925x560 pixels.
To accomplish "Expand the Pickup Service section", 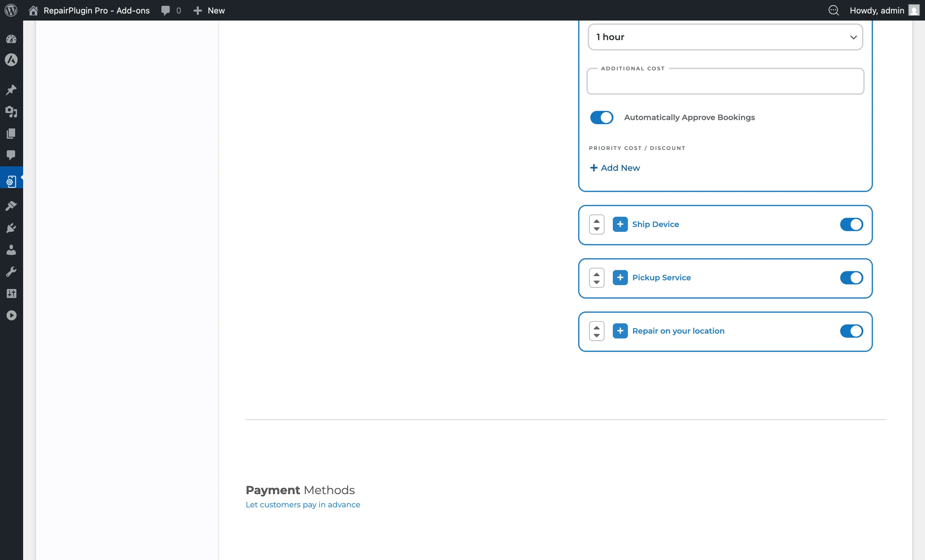I will pos(620,278).
